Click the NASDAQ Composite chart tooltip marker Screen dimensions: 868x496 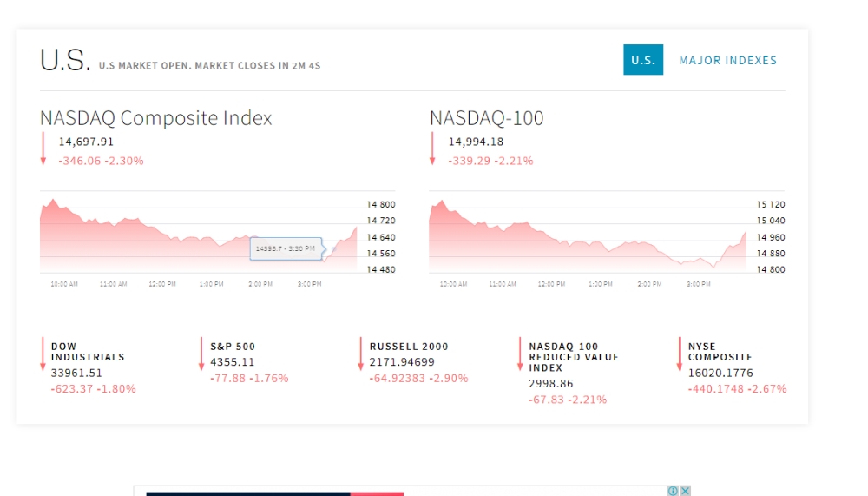pos(286,248)
